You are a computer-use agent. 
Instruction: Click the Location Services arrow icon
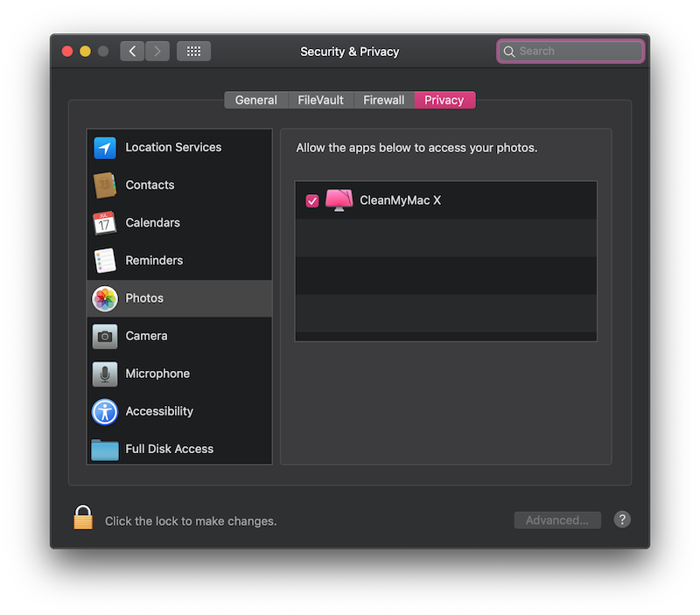coord(105,148)
